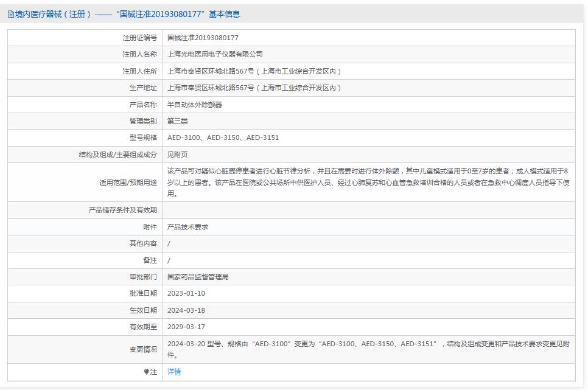588x390 pixels.
Task: Select the product name 半自动体外除颤器
Action: point(195,105)
